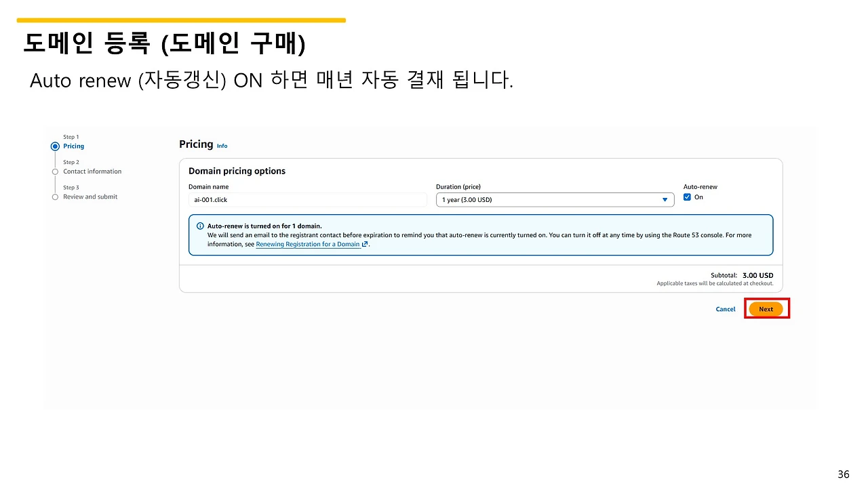Open the Renewing Registration for a Domain link
This screenshot has width=868, height=488.
(x=309, y=244)
